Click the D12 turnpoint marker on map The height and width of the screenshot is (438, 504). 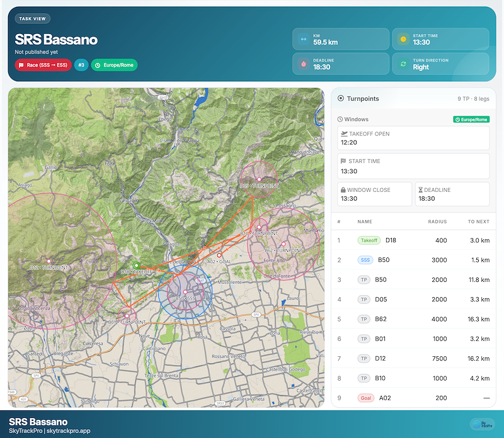click(49, 261)
